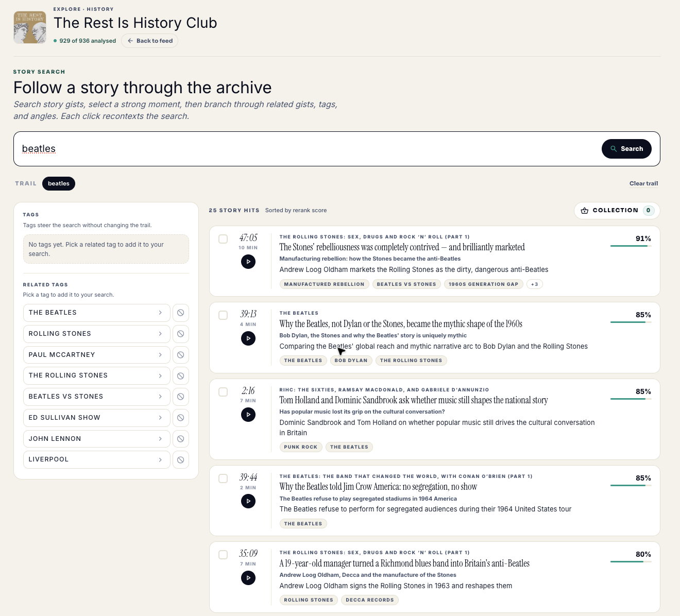Image resolution: width=680 pixels, height=616 pixels.
Task: Play the Beatles mythic shape story at 39:13
Action: [248, 338]
